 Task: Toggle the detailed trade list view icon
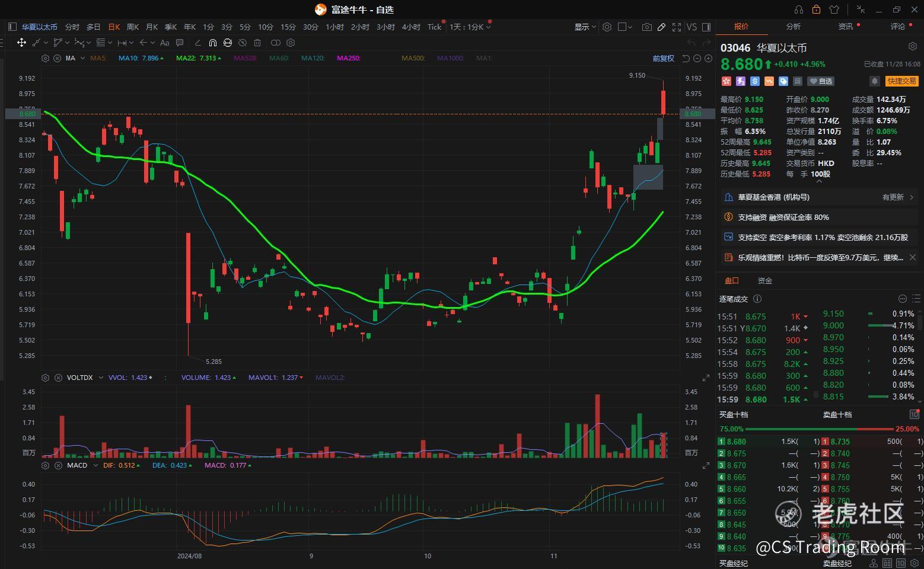(916, 299)
